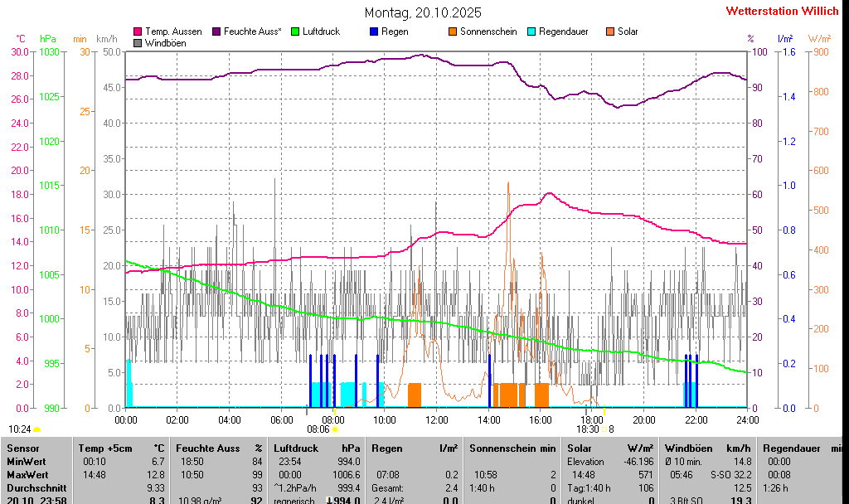Click the purple Feuchte Auss legend swatch
Screen dimensions: 849x504
pyautogui.click(x=216, y=31)
